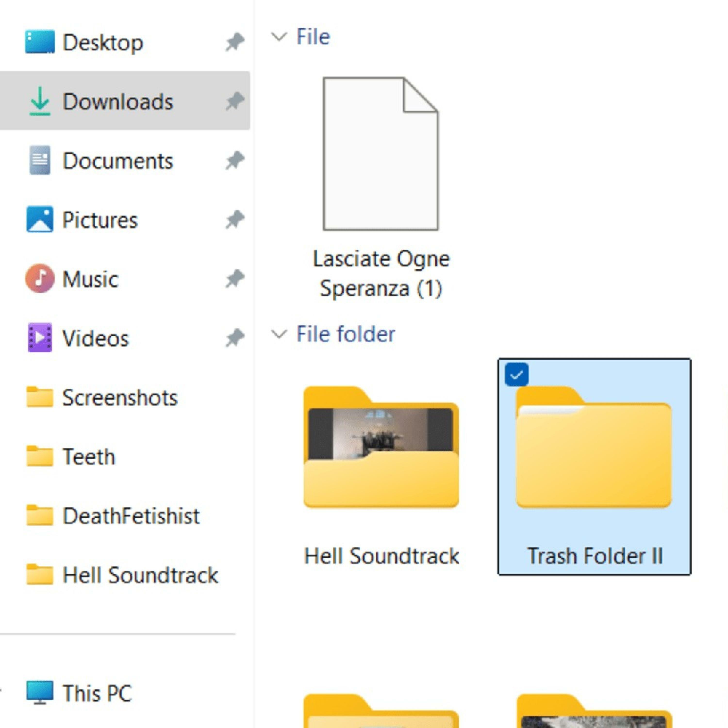Screen dimensions: 728x728
Task: Open the Hell Soundtrack folder thumbnail
Action: [381, 447]
